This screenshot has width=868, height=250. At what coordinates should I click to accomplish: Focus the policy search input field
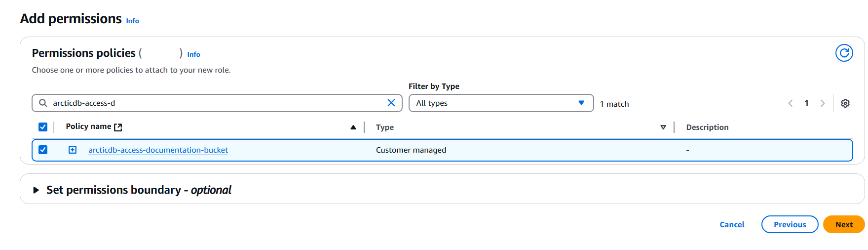click(217, 103)
